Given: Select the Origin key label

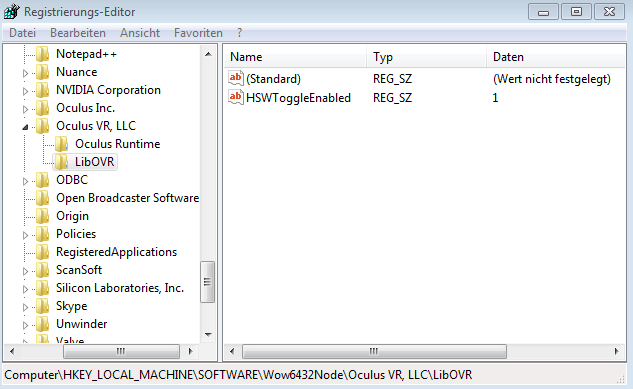Looking at the screenshot, I should (x=72, y=216).
